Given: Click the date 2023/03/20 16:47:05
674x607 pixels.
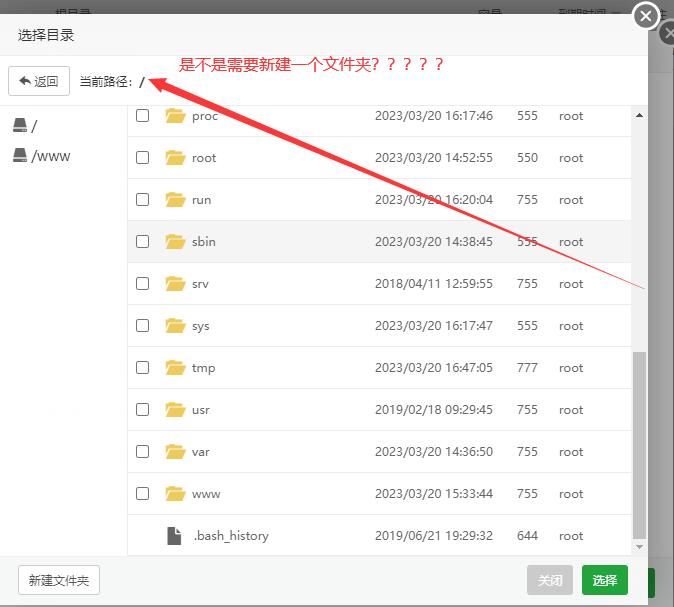Looking at the screenshot, I should click(x=434, y=368).
